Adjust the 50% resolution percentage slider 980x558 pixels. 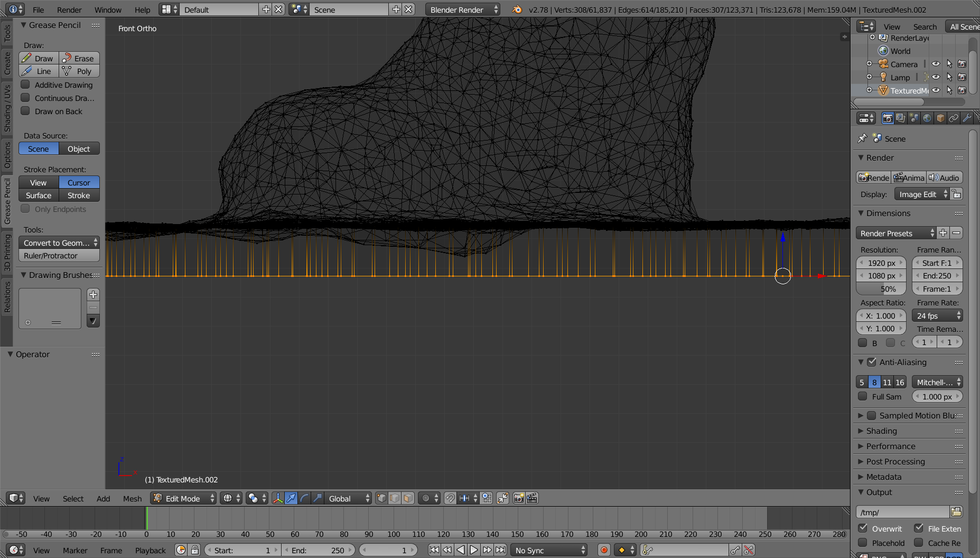point(881,289)
